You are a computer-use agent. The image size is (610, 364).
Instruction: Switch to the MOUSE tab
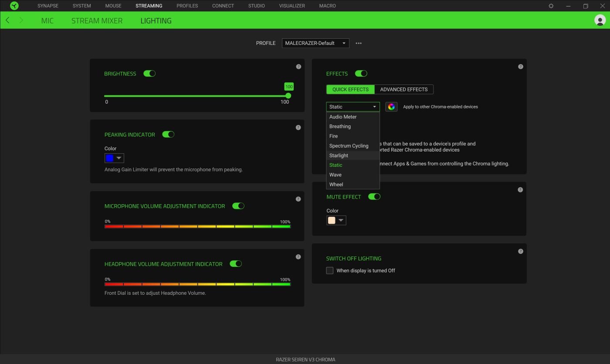pos(113,6)
